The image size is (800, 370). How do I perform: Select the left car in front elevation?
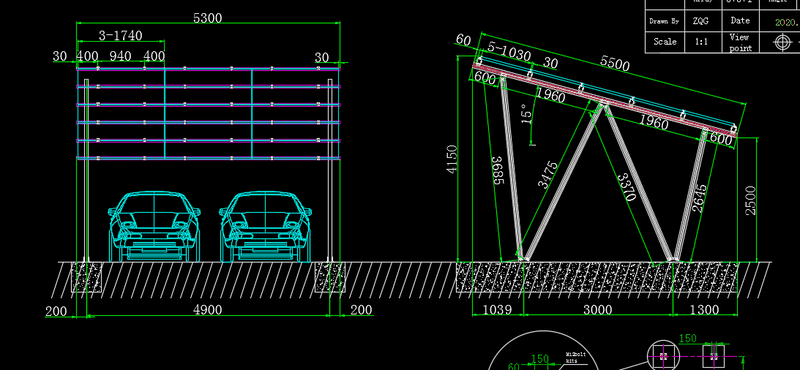point(154,227)
